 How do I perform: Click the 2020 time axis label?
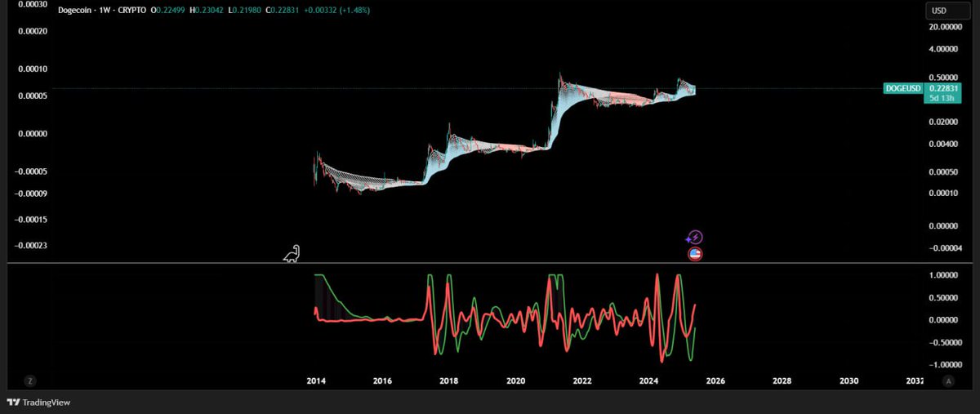(x=515, y=381)
